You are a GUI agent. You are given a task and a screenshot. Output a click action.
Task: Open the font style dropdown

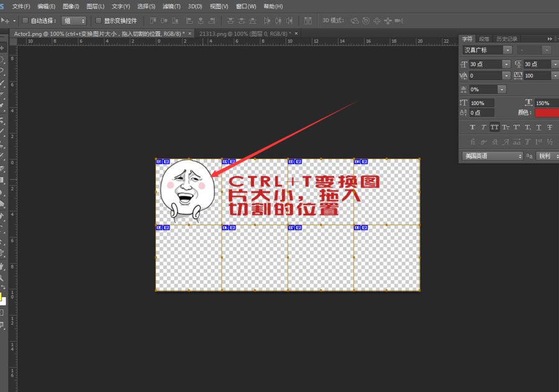(546, 50)
